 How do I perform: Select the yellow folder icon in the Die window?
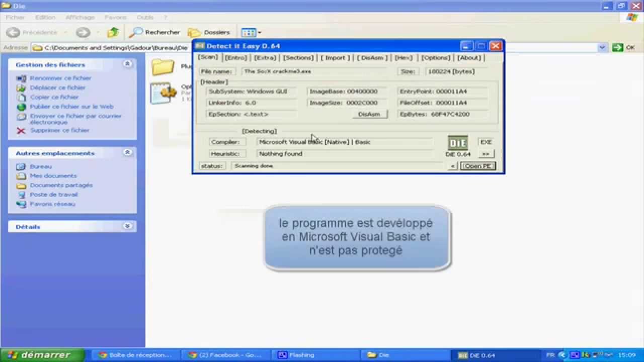coord(163,67)
